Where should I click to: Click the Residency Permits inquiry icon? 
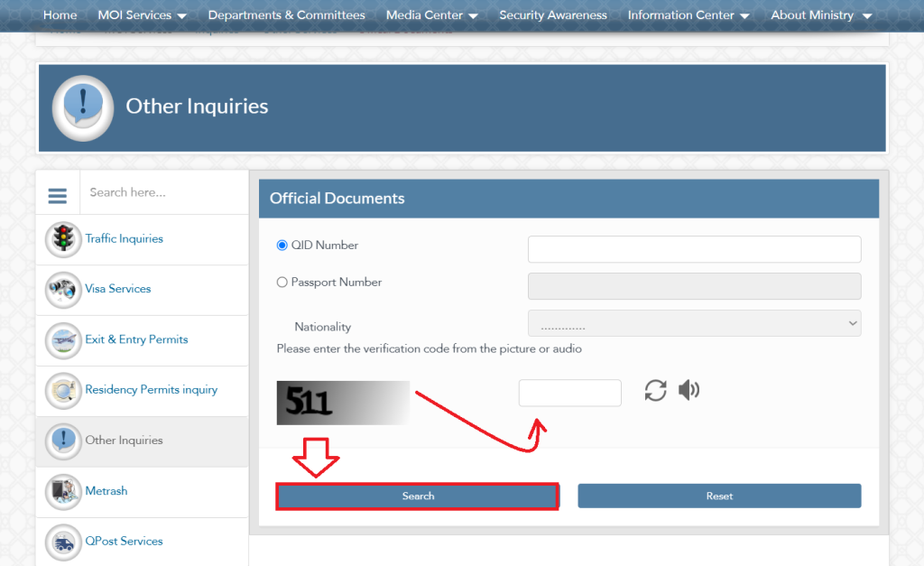pos(63,391)
